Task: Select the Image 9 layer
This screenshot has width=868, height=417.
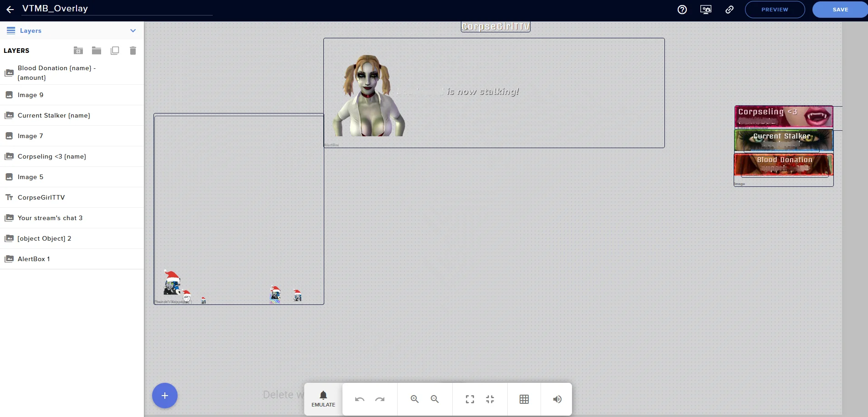Action: tap(72, 95)
